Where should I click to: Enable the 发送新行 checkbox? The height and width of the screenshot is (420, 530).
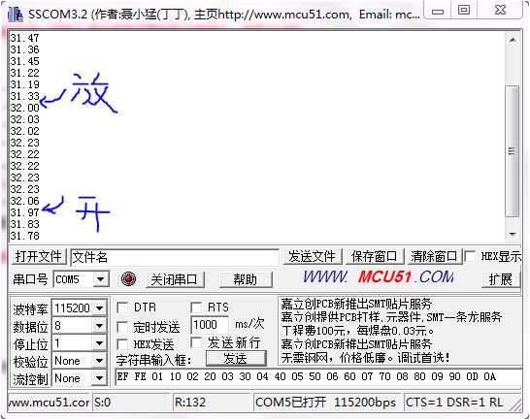[x=196, y=342]
